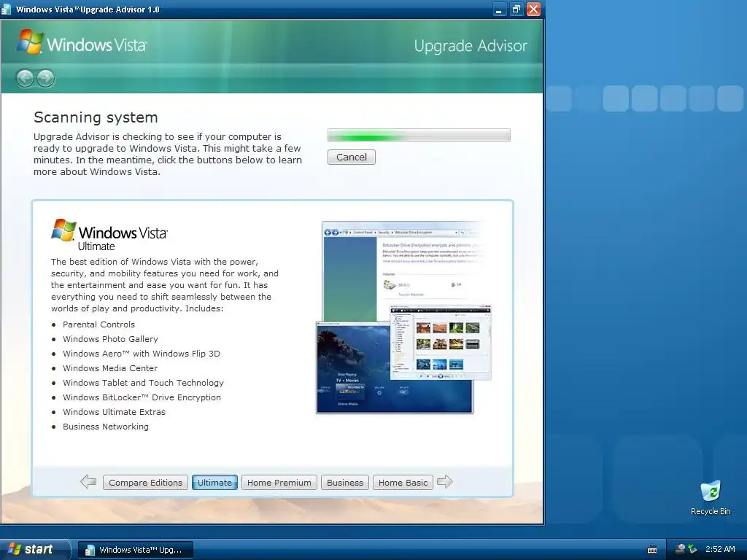Restore down the Upgrade Advisor window

tap(516, 9)
